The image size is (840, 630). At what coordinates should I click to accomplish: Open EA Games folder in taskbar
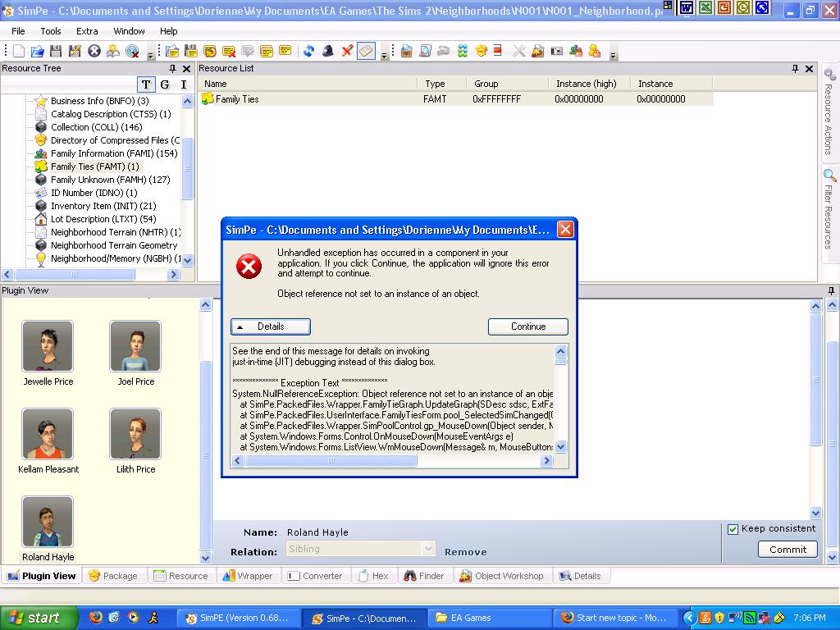tap(489, 619)
